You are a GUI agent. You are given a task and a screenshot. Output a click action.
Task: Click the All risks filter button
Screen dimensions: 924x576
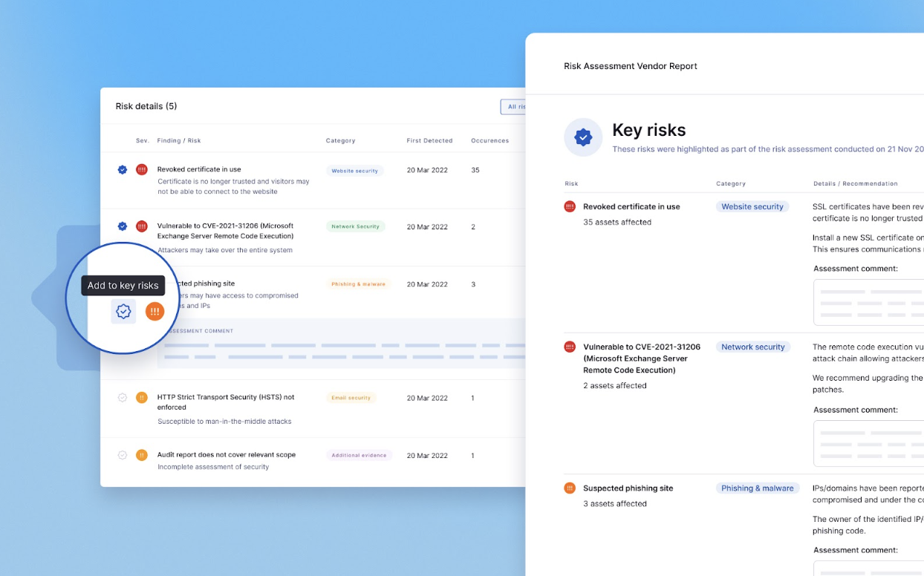pos(513,107)
